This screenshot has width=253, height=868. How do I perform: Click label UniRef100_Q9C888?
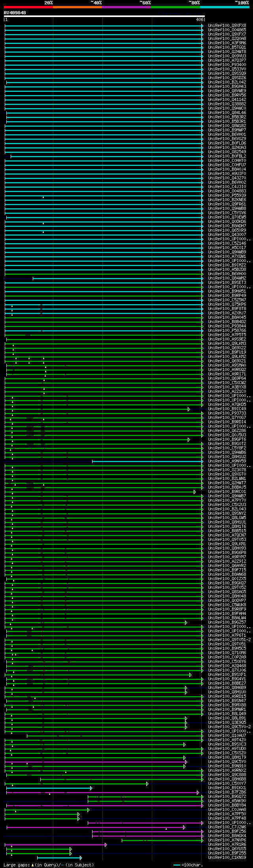coord(227,775)
